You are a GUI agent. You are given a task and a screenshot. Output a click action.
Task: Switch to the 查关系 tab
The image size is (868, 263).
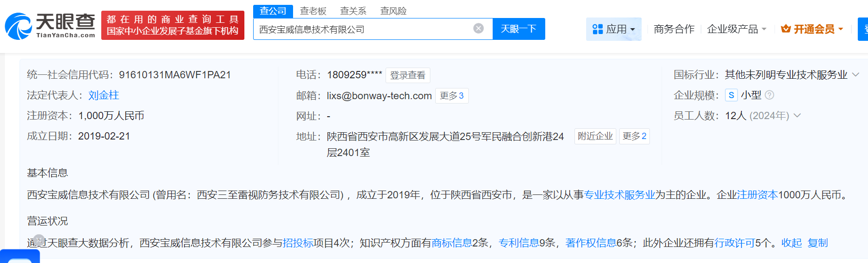[x=353, y=11]
